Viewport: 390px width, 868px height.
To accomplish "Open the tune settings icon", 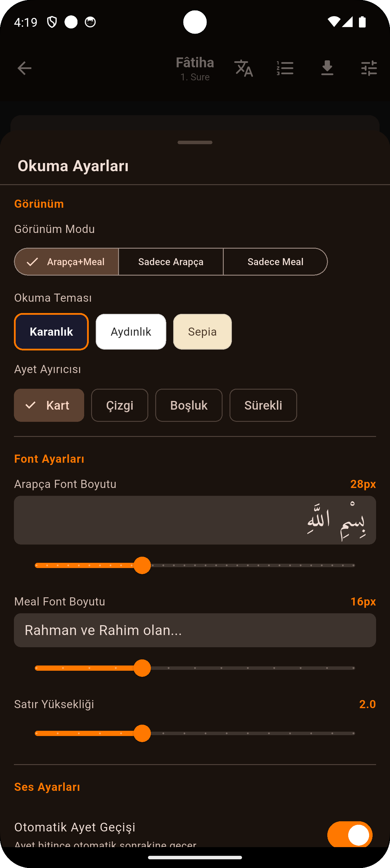I will (369, 68).
